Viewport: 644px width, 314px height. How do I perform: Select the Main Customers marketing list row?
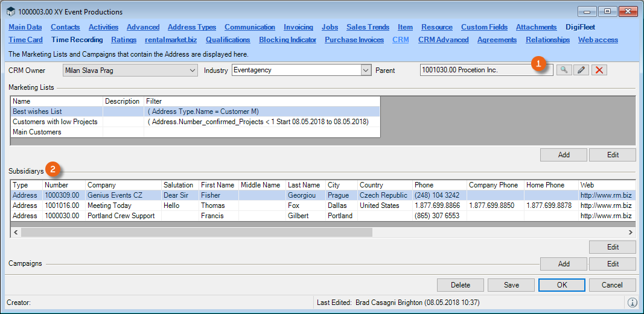coord(37,132)
